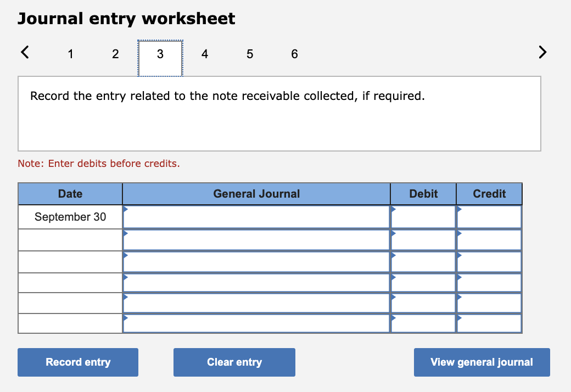The image size is (571, 392).
Task: Open account dropdown in September 30 row
Action: [256, 217]
